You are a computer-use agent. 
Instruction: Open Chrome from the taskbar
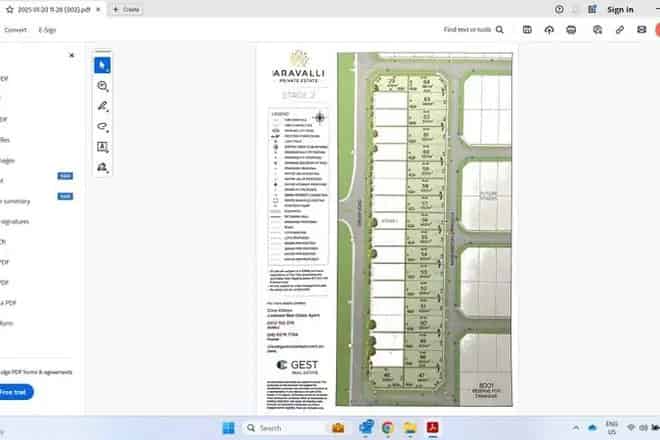388,428
